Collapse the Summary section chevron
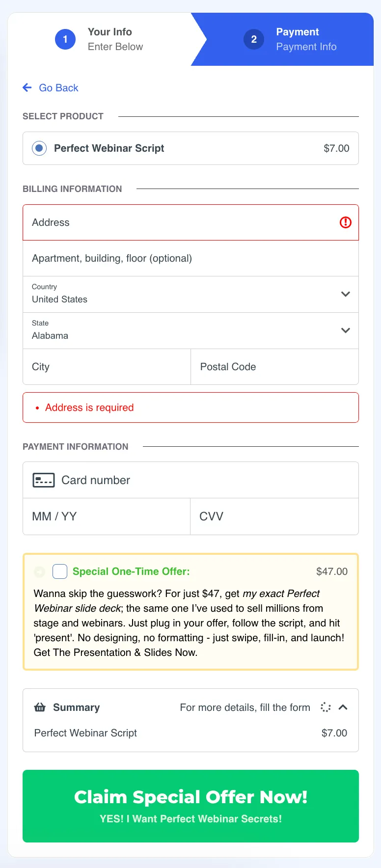 click(x=343, y=707)
